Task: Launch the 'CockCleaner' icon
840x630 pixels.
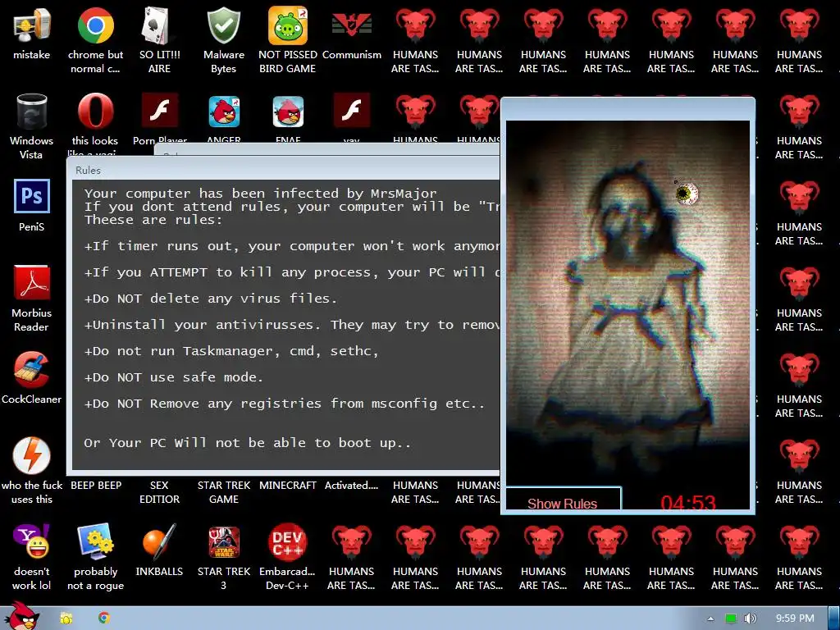Action: [32, 370]
